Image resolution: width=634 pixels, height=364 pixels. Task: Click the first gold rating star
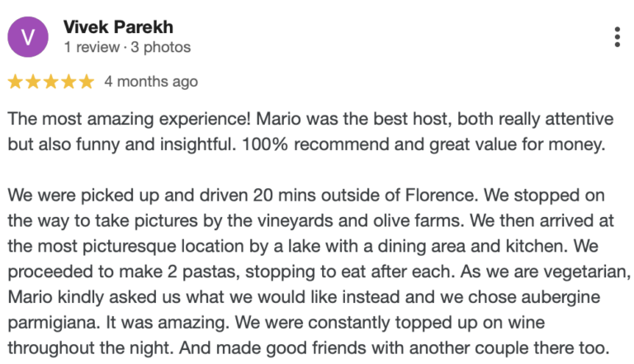(16, 82)
